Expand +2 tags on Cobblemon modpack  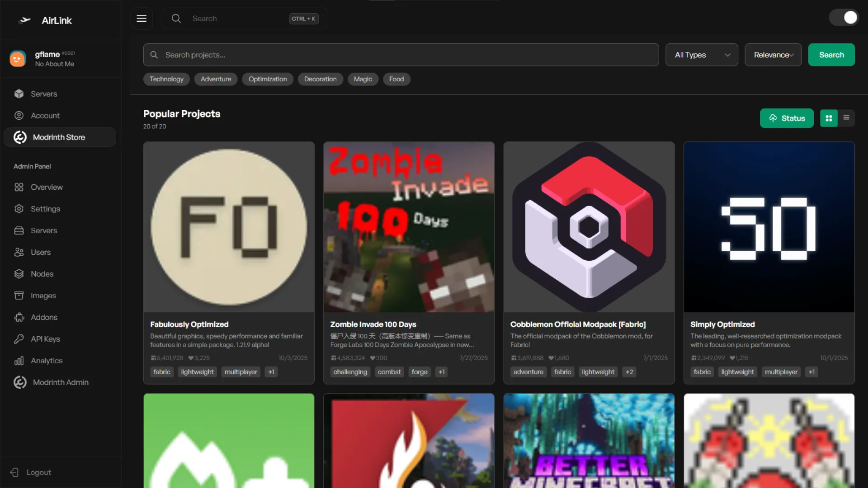tap(629, 372)
